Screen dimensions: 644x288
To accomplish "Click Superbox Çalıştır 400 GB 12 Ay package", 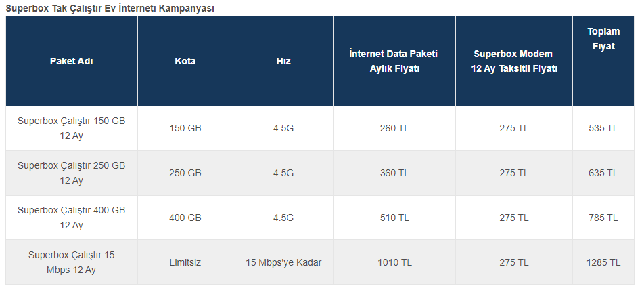I will (72, 218).
